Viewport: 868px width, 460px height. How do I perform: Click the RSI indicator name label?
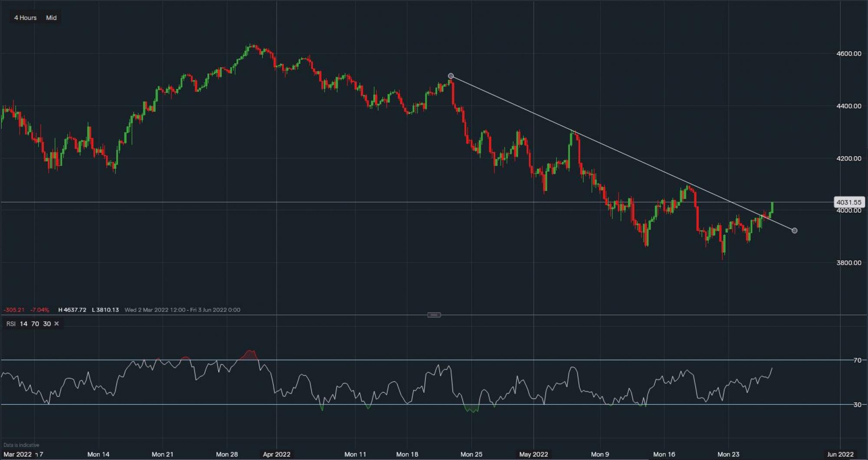11,324
